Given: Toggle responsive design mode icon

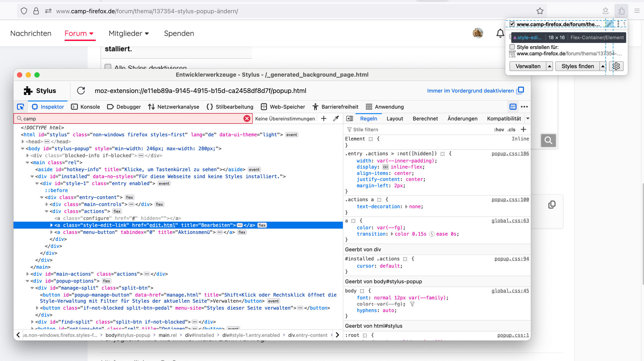Looking at the screenshot, I should (513, 107).
